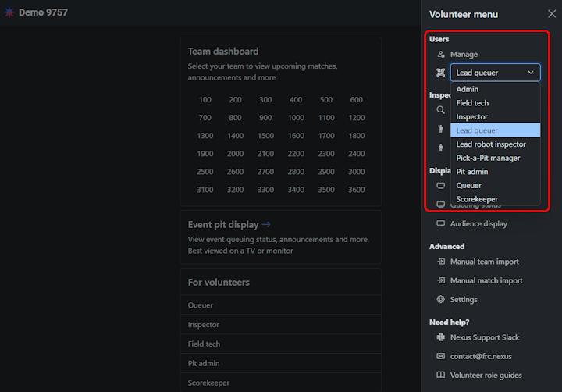Screen dimensions: 562x392
Task: Click the Volunteer role guides book icon
Action: [441, 376]
